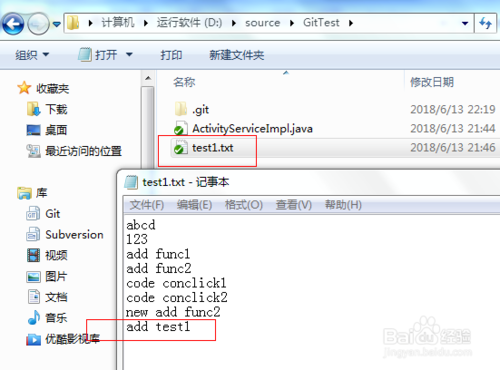The height and width of the screenshot is (370, 500).
Task: Open the 文档 library in sidebar
Action: 47,297
